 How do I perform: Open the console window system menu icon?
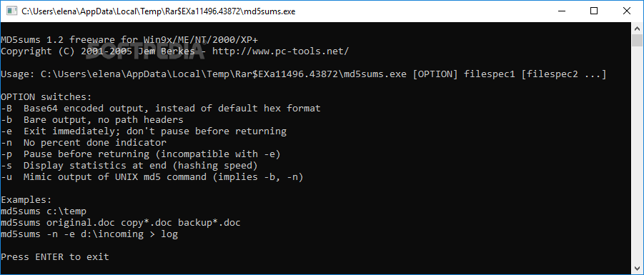(11, 11)
